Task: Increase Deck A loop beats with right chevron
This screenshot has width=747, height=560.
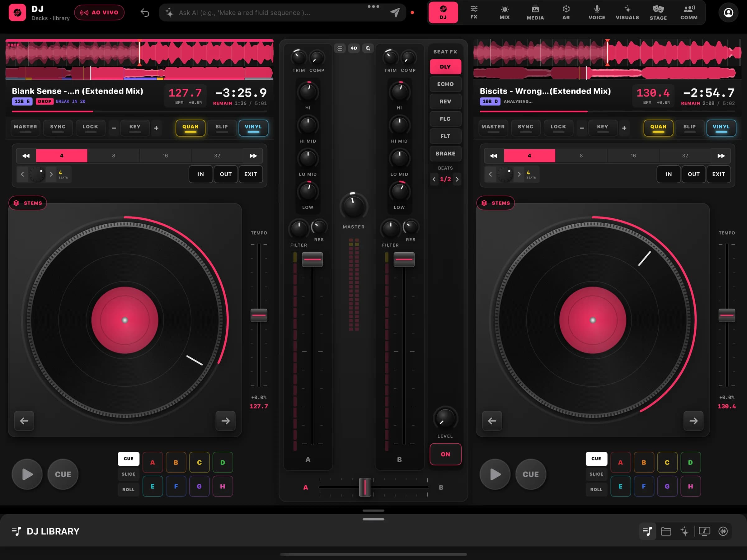Action: (51, 174)
